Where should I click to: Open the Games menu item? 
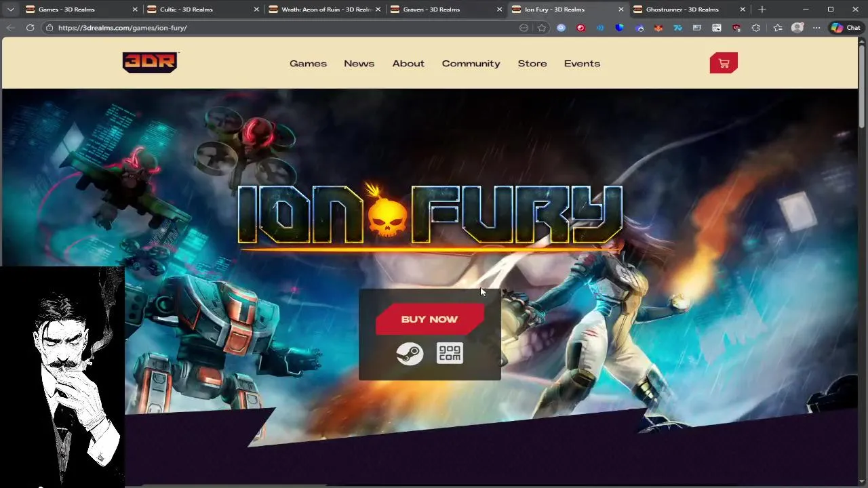pos(308,64)
